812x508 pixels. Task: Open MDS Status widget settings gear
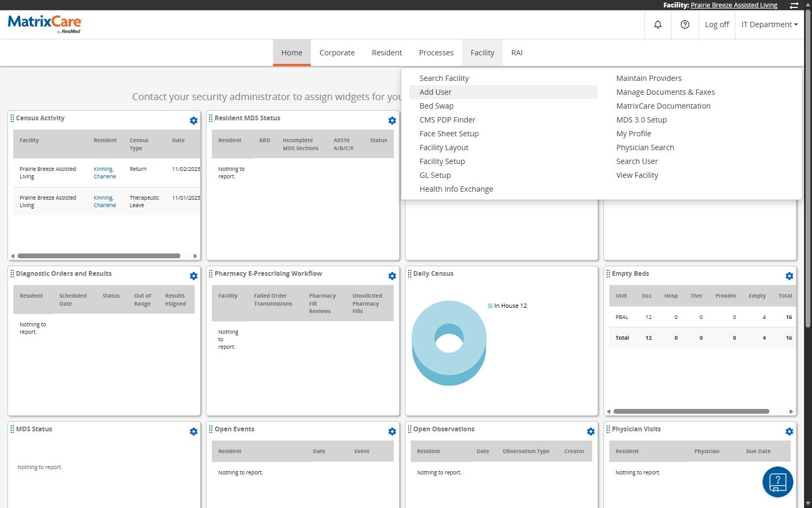[x=194, y=432]
